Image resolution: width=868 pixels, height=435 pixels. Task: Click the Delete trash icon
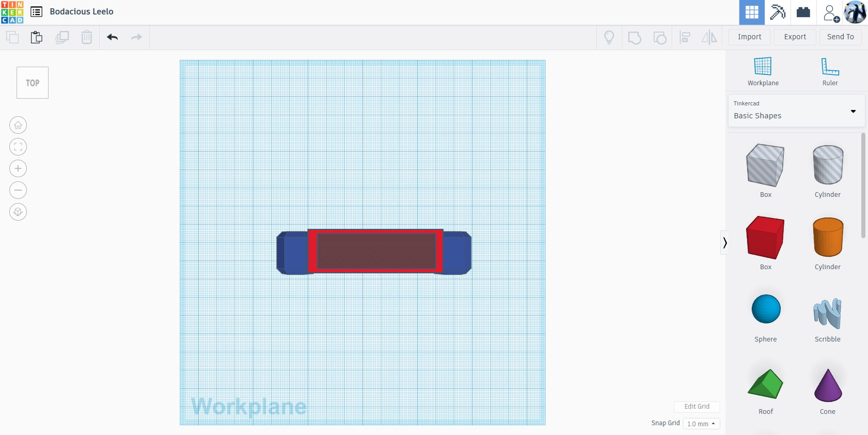tap(87, 37)
